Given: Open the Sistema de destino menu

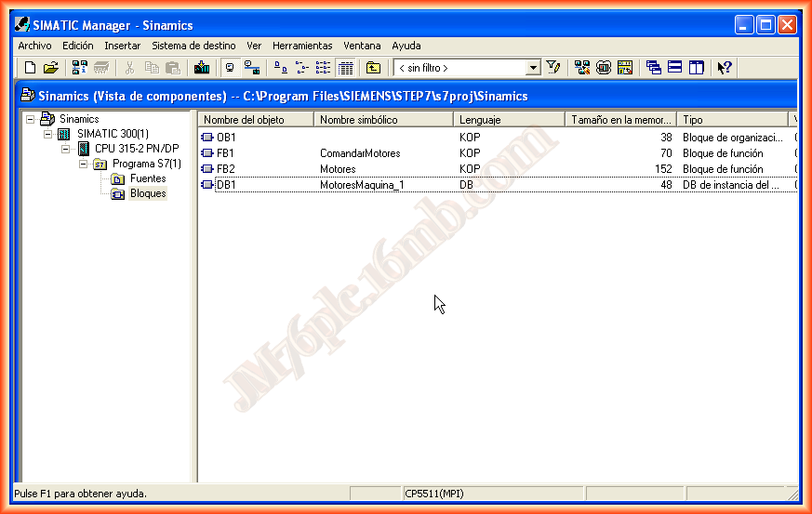Looking at the screenshot, I should [193, 46].
